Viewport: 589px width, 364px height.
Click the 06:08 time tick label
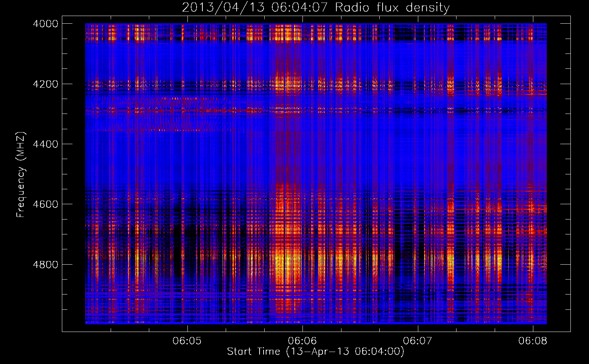coord(533,341)
